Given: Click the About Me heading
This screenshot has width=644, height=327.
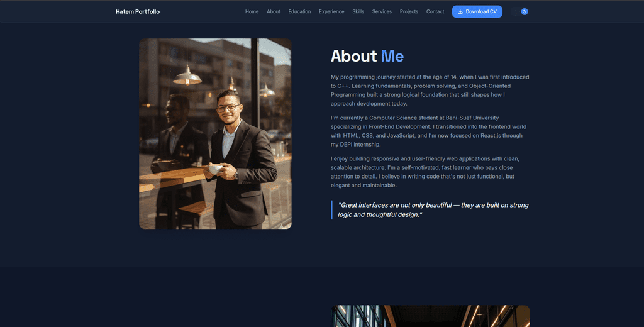Looking at the screenshot, I should click(x=367, y=56).
